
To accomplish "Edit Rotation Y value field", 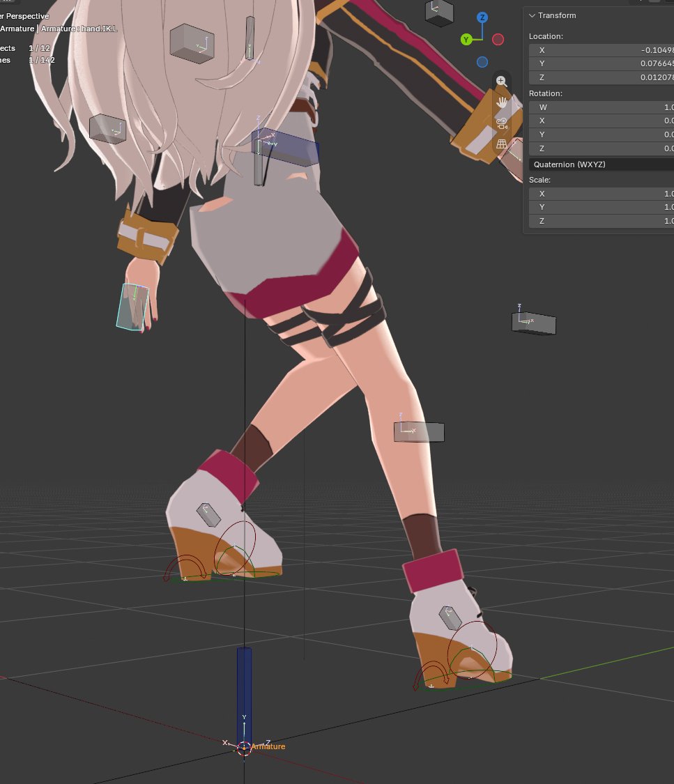I will click(602, 134).
